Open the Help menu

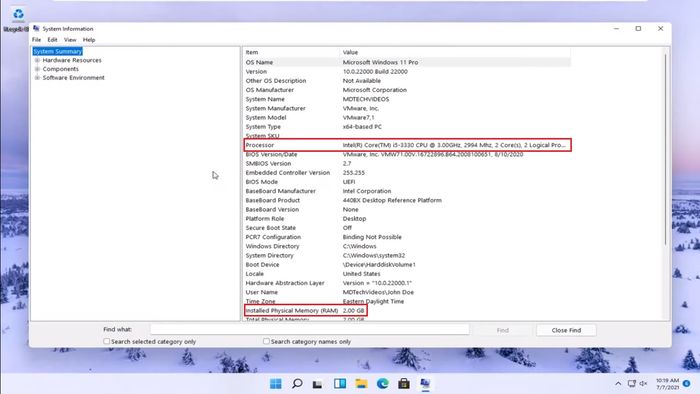tap(89, 40)
